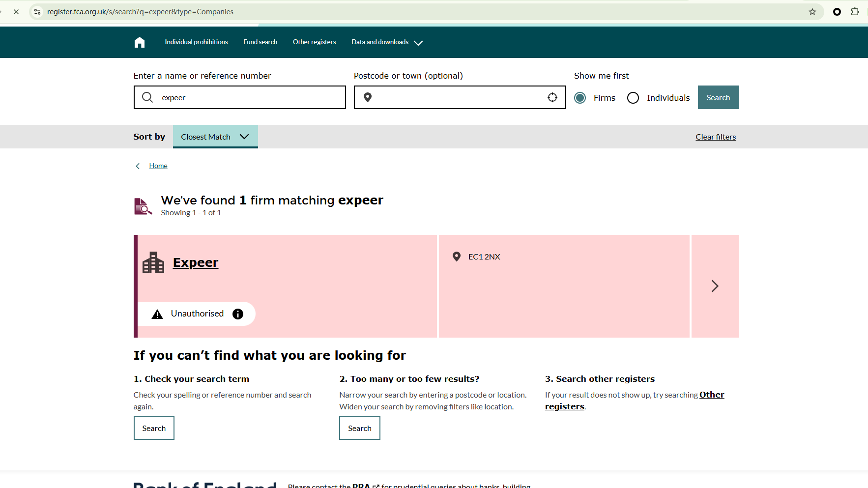
Task: Click the magnifier icon in name field
Action: tap(147, 97)
